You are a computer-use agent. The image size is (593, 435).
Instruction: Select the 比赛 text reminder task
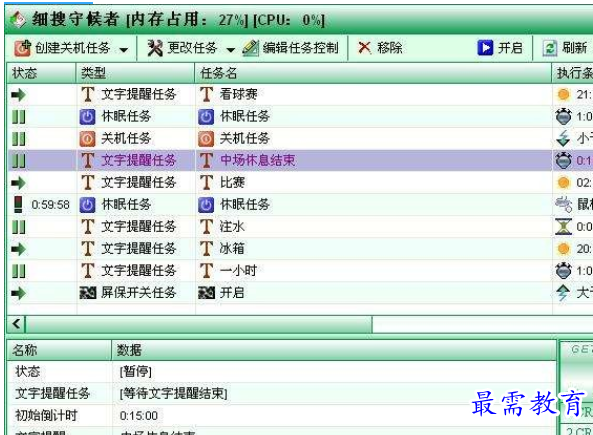[x=280, y=183]
